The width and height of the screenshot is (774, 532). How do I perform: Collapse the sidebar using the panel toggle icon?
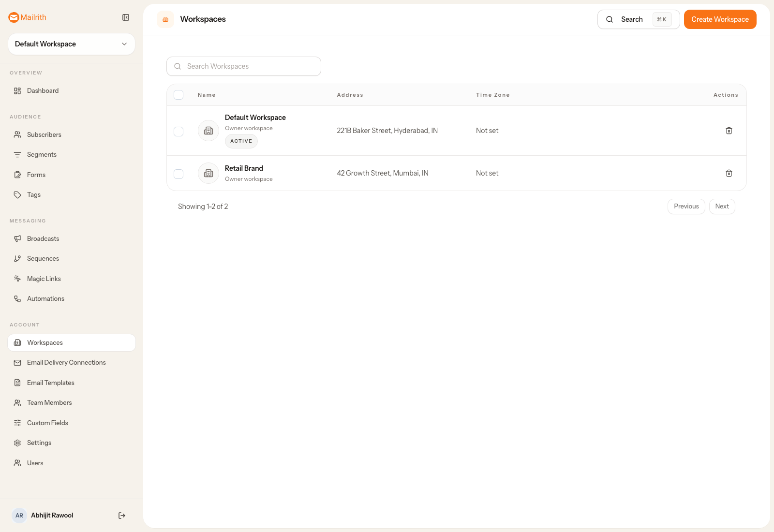pos(126,17)
